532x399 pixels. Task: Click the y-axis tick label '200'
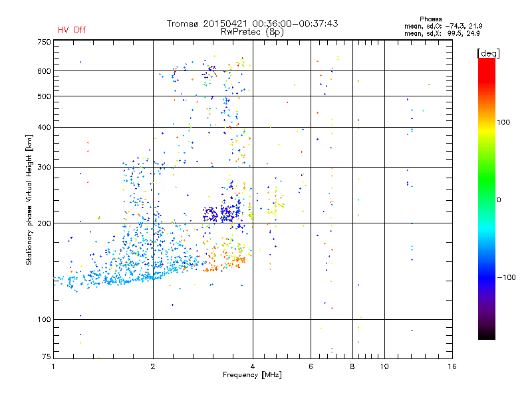click(44, 223)
